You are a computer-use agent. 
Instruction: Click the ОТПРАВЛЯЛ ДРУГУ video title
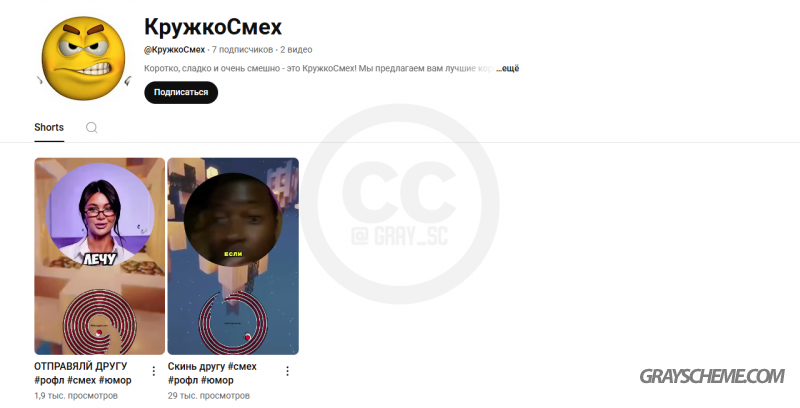81,367
